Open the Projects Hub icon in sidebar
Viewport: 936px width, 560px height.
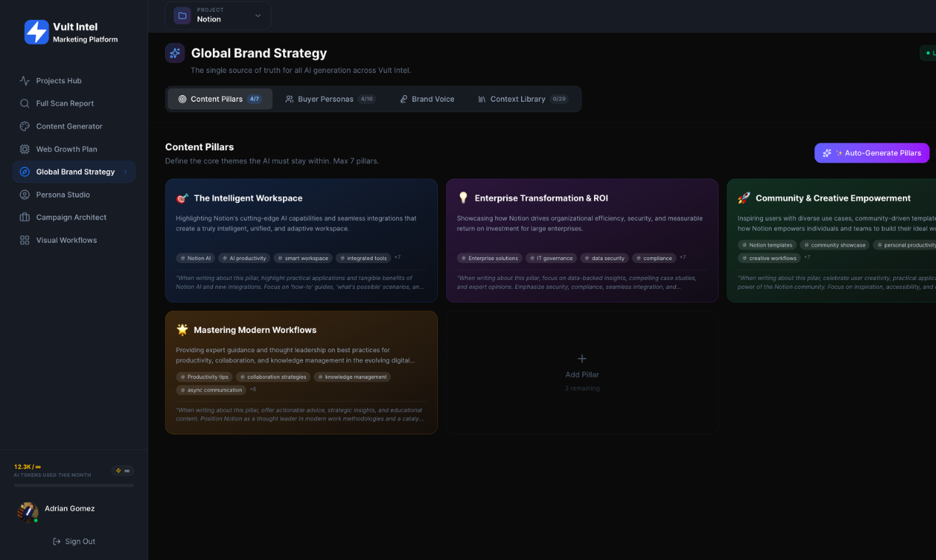[x=24, y=80]
